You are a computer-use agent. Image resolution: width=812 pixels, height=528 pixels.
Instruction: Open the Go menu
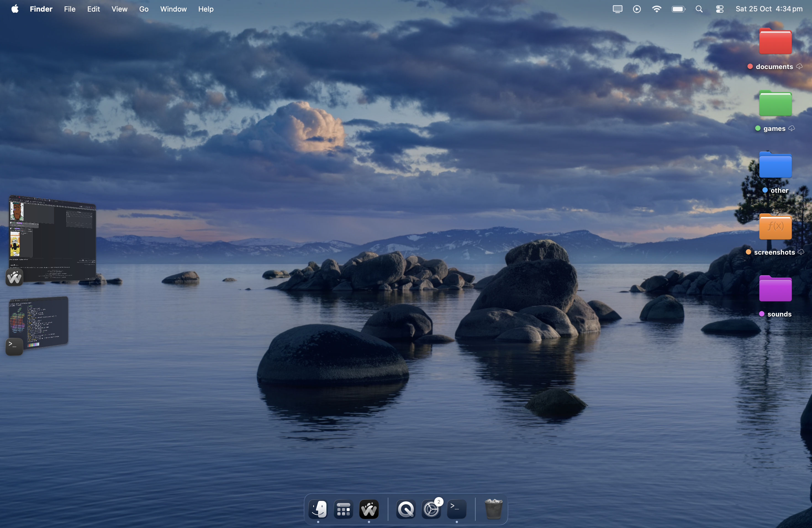144,9
